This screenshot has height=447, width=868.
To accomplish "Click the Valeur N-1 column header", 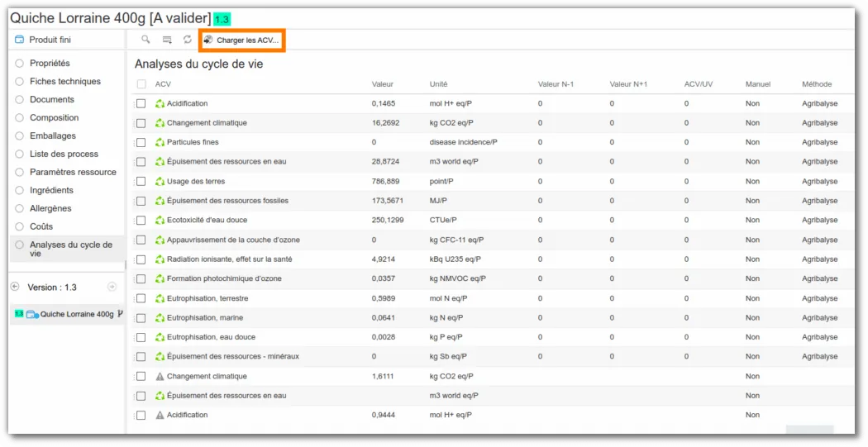I will tap(556, 84).
